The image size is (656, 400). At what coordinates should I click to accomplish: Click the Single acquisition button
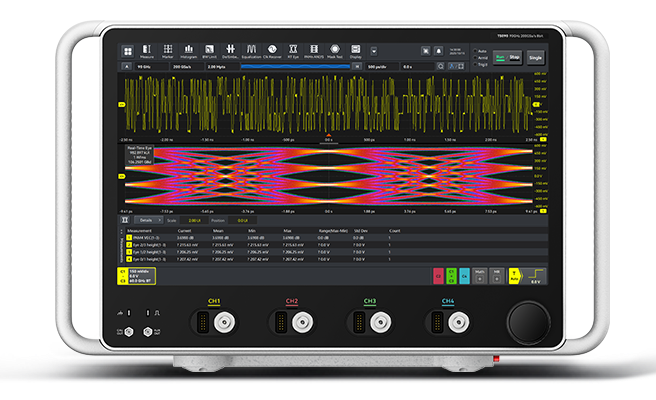(535, 58)
